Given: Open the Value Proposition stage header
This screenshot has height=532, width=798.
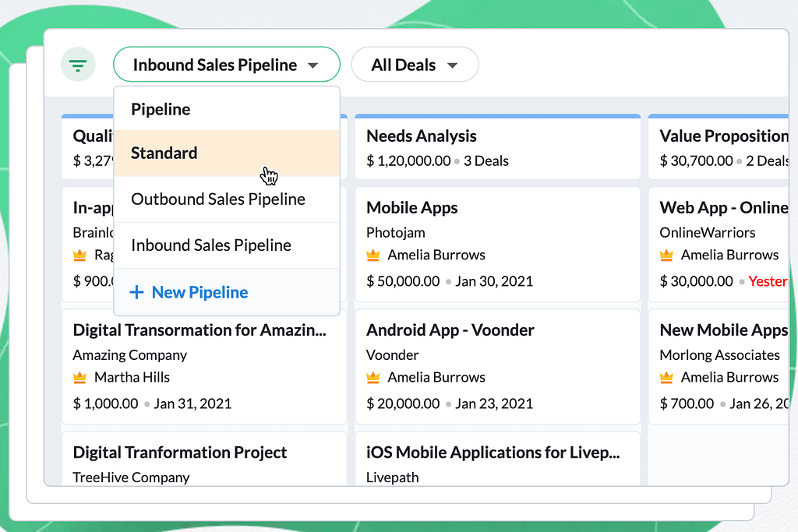Looking at the screenshot, I should (x=719, y=147).
